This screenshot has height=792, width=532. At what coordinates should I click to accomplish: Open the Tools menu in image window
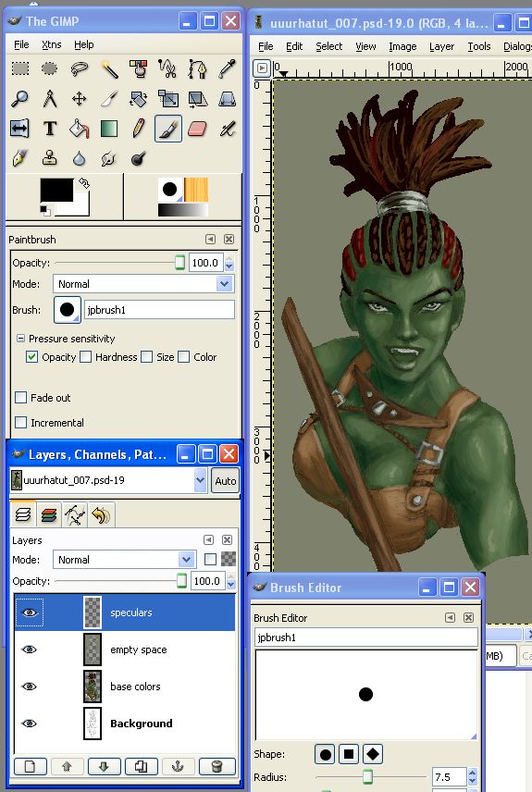pyautogui.click(x=479, y=46)
